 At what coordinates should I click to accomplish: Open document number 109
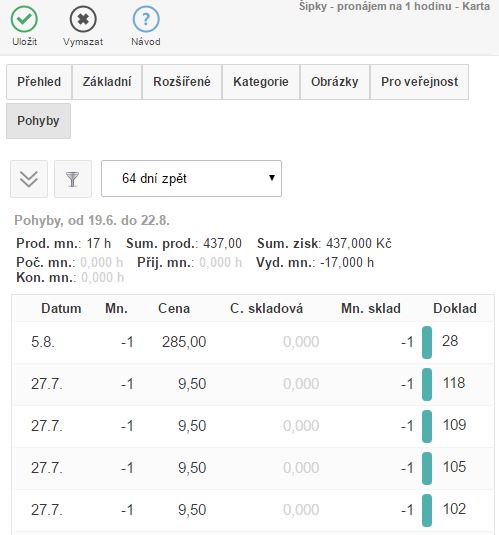pyautogui.click(x=454, y=425)
